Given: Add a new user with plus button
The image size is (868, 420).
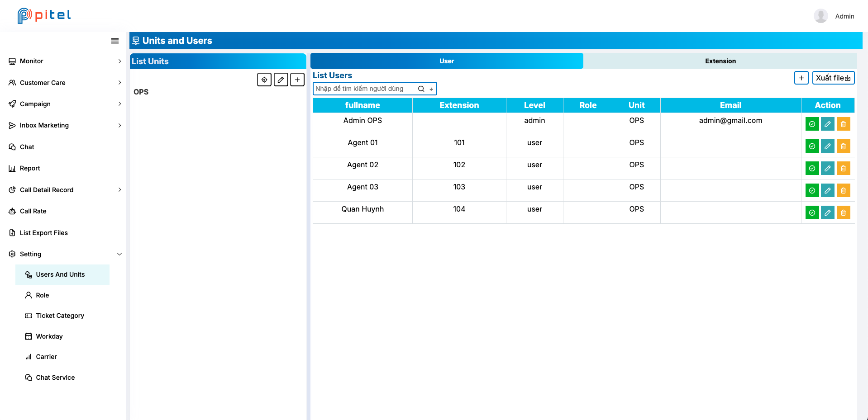Looking at the screenshot, I should tap(801, 78).
